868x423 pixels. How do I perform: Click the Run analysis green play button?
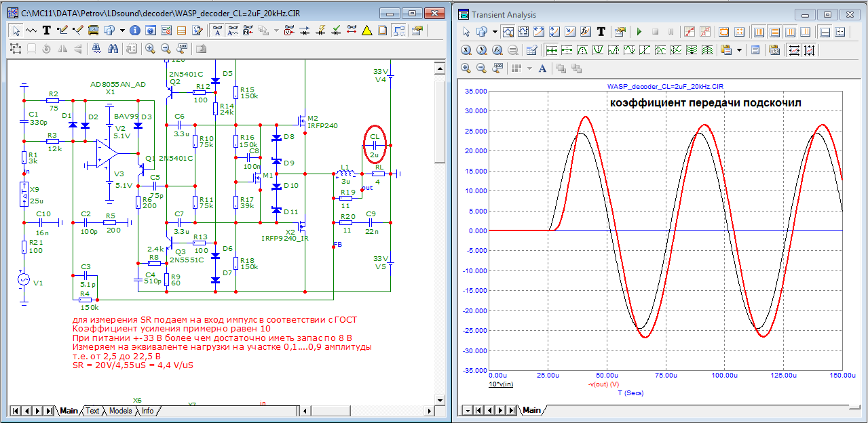click(x=639, y=32)
